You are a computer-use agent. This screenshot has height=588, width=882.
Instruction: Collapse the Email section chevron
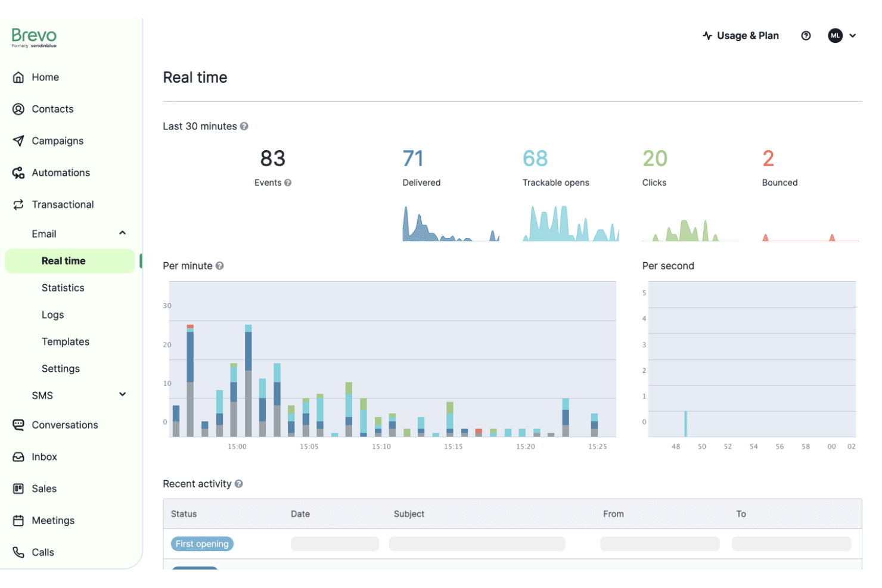click(x=123, y=232)
